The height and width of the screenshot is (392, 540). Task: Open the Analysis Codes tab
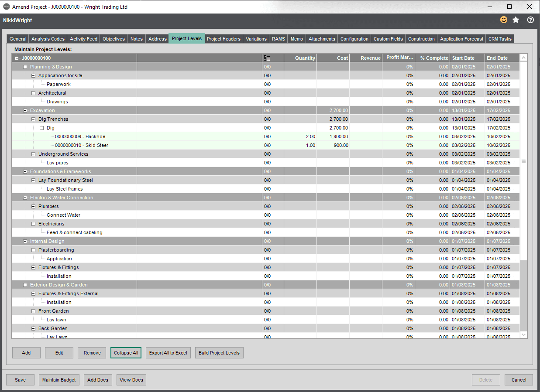(x=48, y=39)
